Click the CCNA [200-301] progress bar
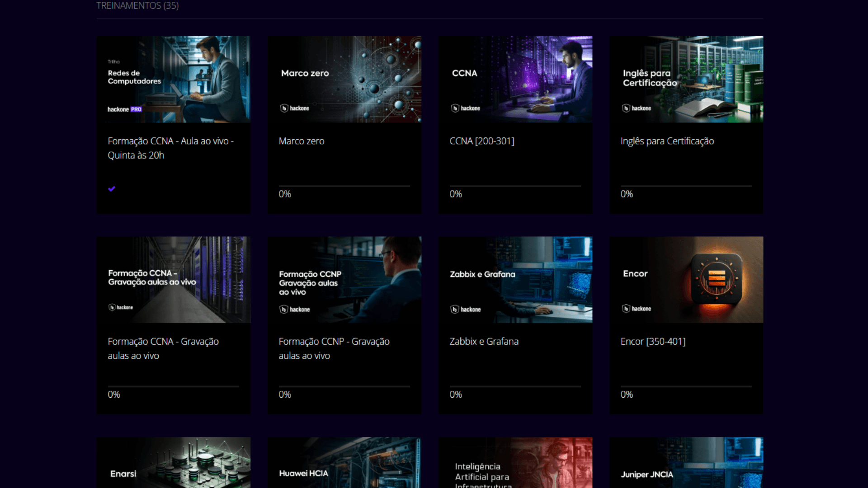This screenshot has width=868, height=488. [515, 186]
